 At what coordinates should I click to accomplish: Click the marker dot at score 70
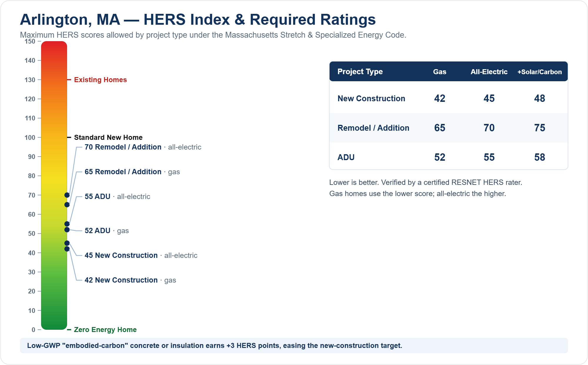67,195
